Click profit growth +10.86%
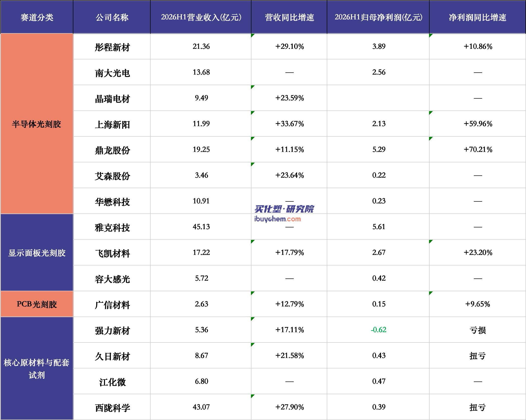 (478, 46)
